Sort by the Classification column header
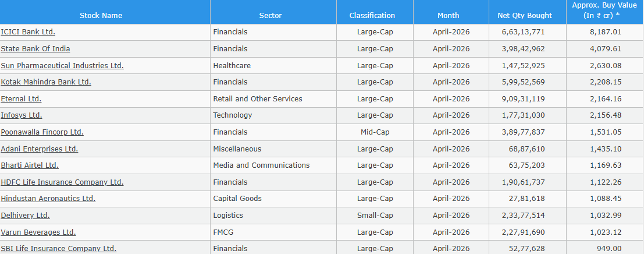 pos(372,16)
